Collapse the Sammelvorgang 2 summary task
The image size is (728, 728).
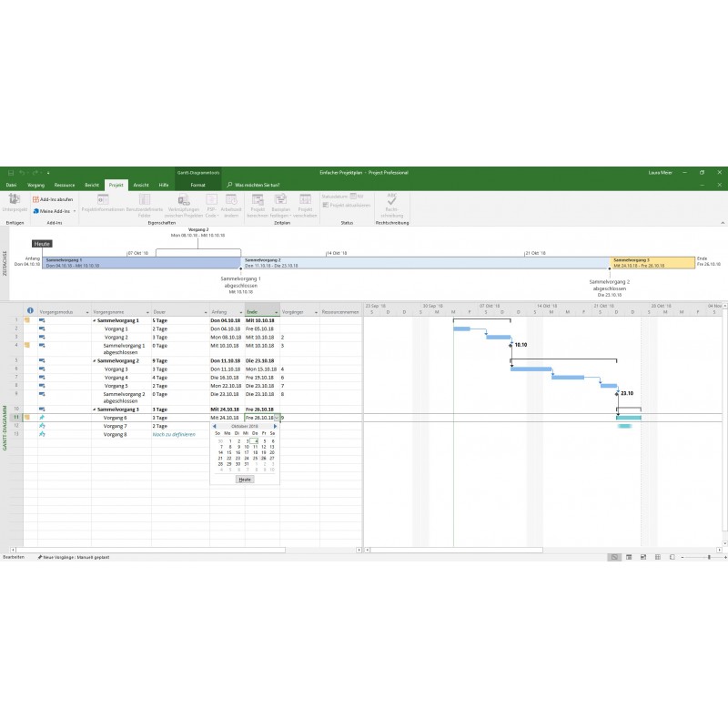point(95,361)
